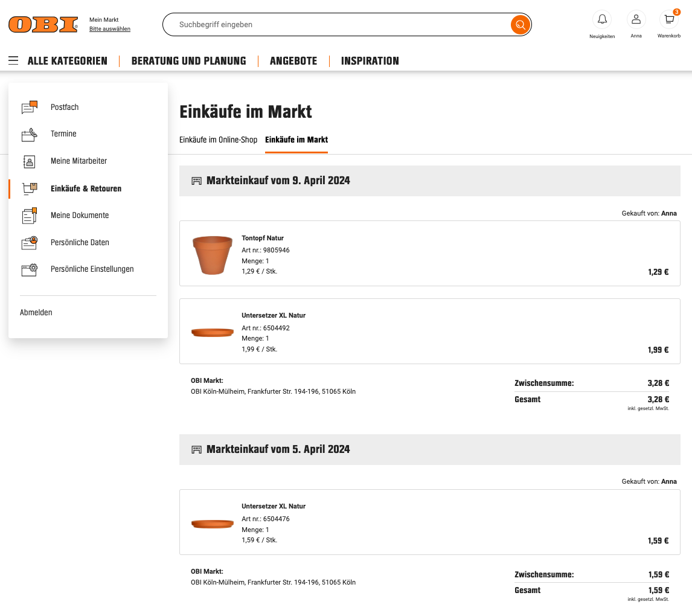Click the OBI logo

click(x=43, y=25)
